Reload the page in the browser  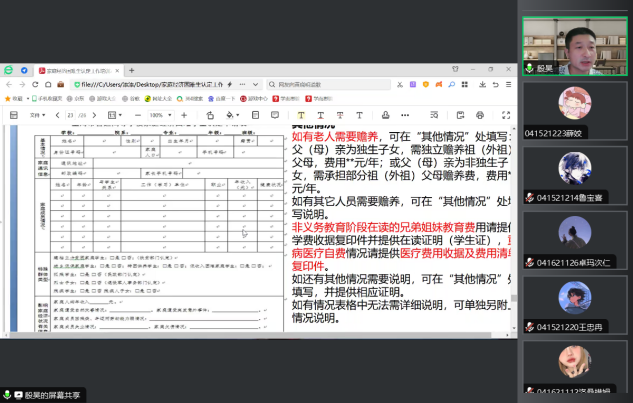[x=36, y=84]
